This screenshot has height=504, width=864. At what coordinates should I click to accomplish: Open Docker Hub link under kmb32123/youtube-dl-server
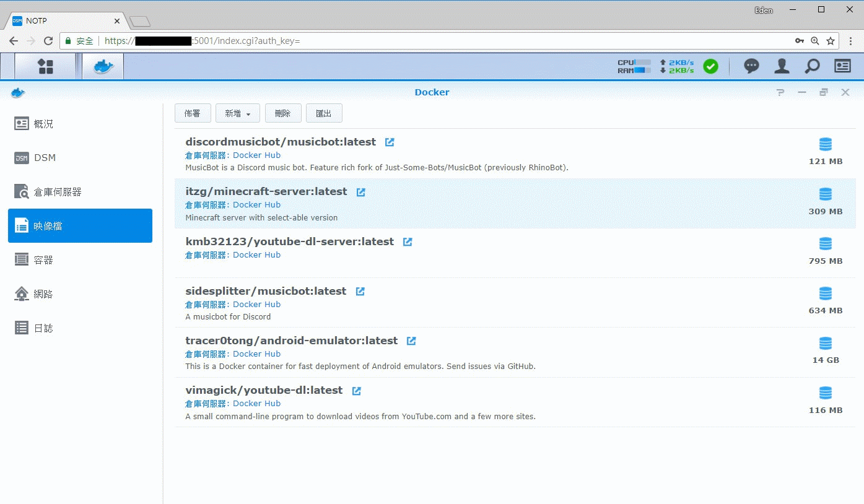click(x=256, y=255)
